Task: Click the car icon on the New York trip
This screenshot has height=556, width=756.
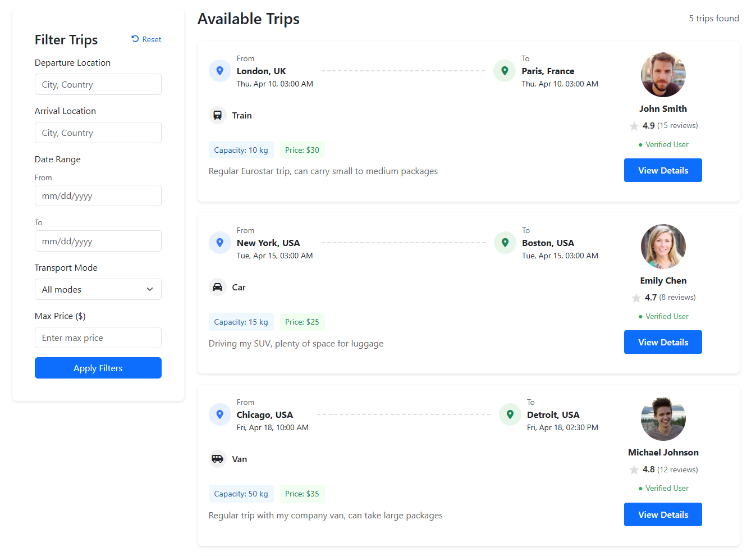Action: click(218, 287)
